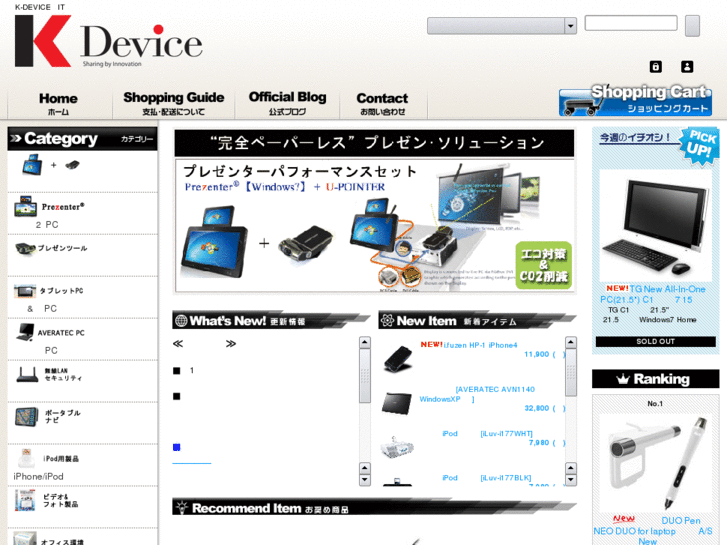The image size is (727, 545).
Task: Open iLuv-i177BLK iPod item link
Action: [x=487, y=478]
